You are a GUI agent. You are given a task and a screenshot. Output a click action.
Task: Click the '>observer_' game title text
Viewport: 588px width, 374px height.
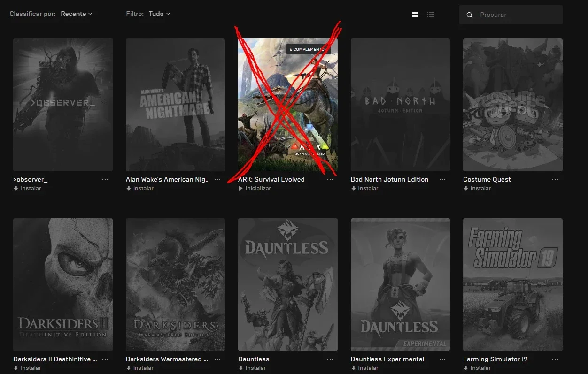(x=31, y=179)
